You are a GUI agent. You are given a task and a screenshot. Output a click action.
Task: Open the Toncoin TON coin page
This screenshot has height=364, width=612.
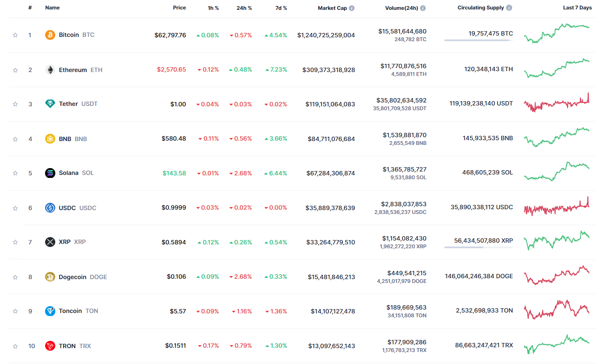click(78, 311)
